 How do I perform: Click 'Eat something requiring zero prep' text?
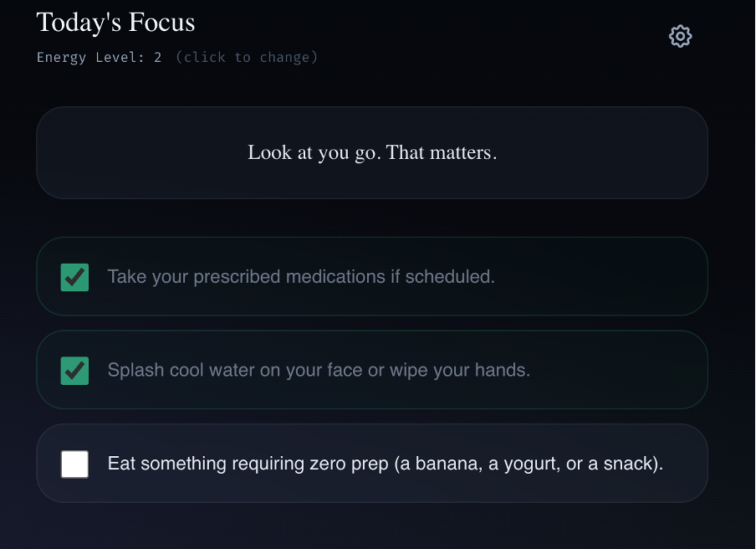click(x=248, y=464)
